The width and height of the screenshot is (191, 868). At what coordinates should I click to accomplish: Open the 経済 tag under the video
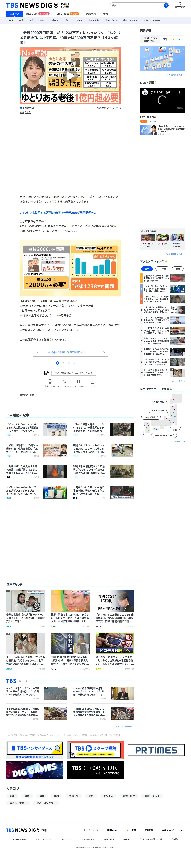(x=22, y=112)
